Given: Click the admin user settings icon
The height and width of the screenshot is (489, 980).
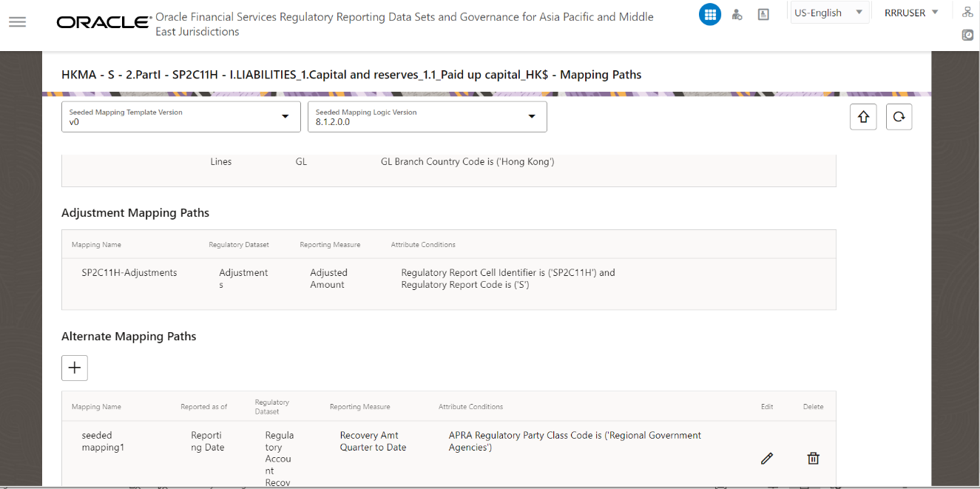Looking at the screenshot, I should point(737,14).
